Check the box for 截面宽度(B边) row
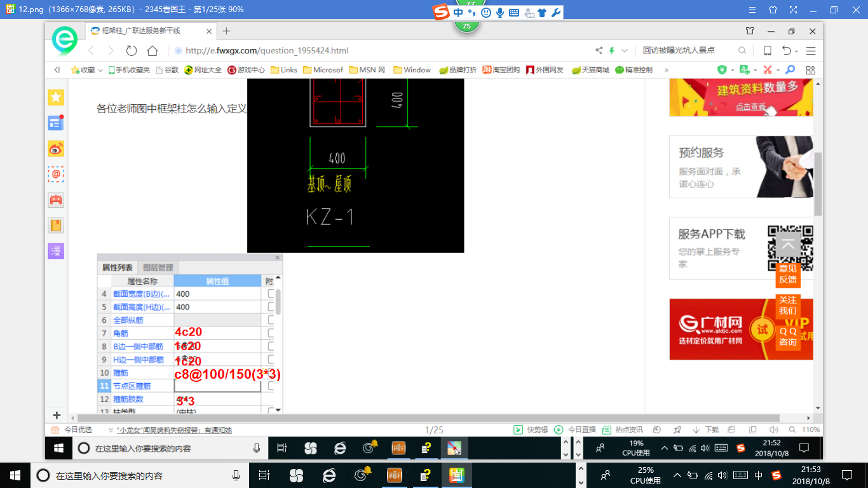This screenshot has height=488, width=868. (271, 294)
